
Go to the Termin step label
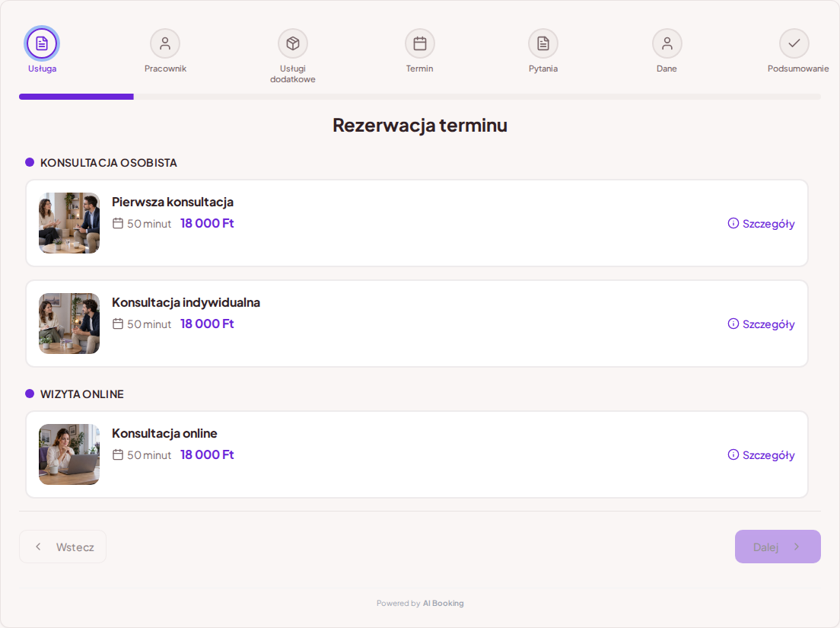pos(419,69)
